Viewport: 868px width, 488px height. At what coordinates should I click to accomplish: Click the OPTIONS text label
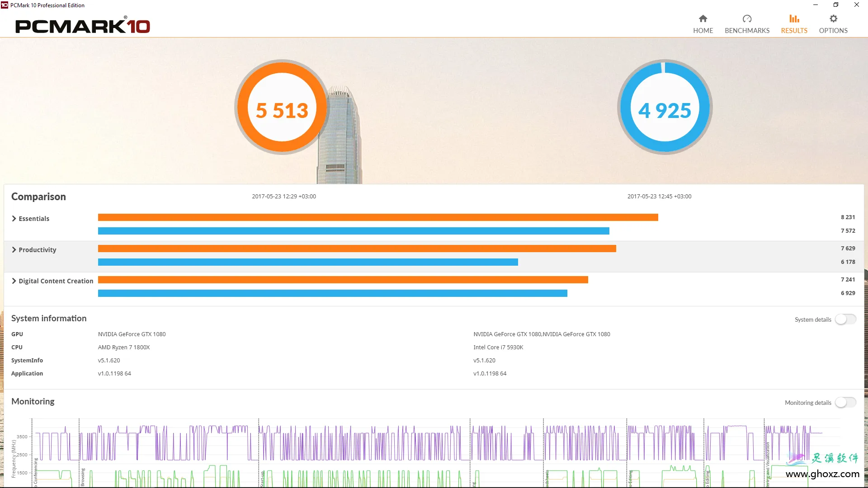833,31
